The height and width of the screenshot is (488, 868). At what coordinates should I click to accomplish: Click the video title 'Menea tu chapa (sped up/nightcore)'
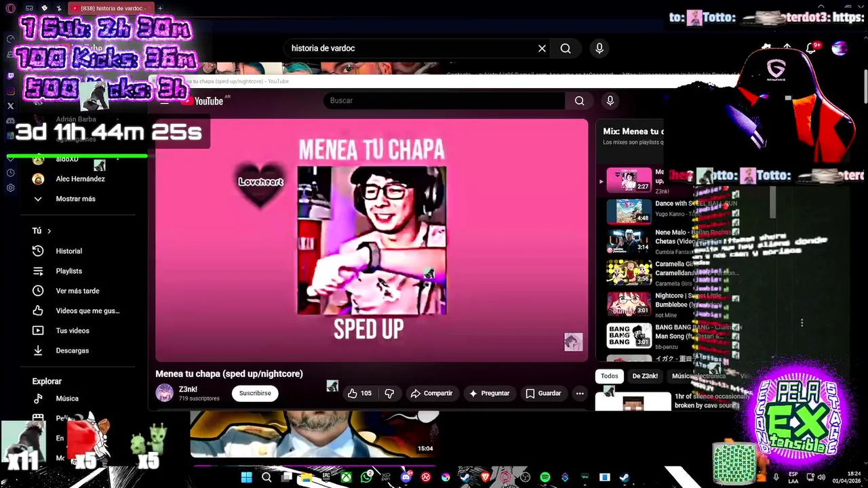click(x=229, y=373)
